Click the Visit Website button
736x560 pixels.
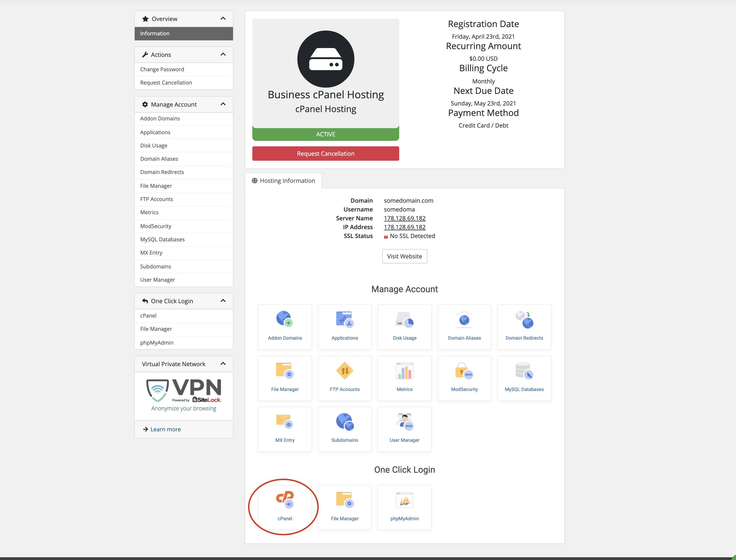(x=404, y=256)
